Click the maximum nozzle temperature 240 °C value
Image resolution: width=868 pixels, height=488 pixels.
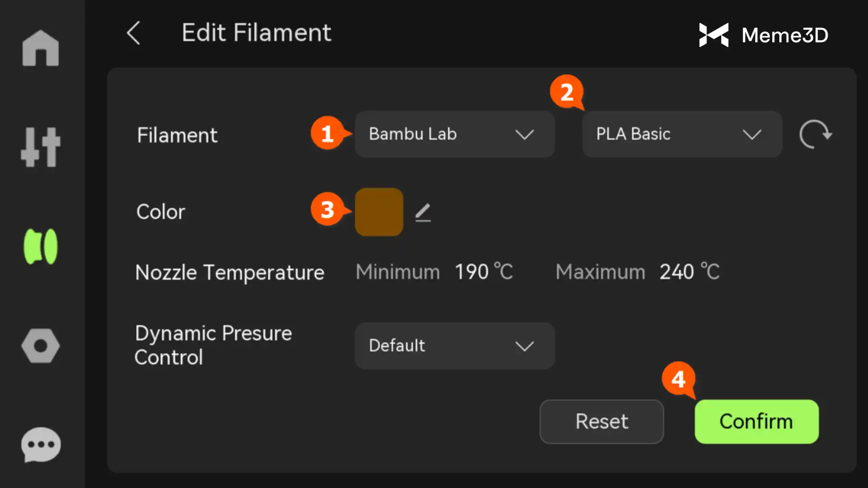pyautogui.click(x=689, y=272)
